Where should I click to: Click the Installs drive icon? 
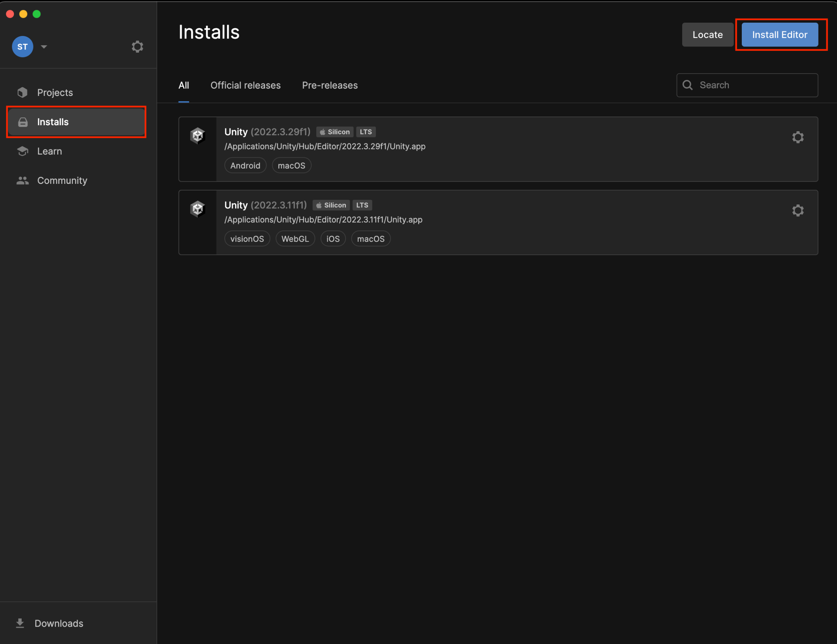point(23,122)
